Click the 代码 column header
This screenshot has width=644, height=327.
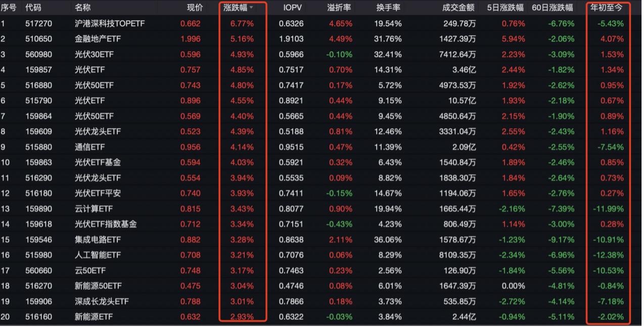point(33,8)
